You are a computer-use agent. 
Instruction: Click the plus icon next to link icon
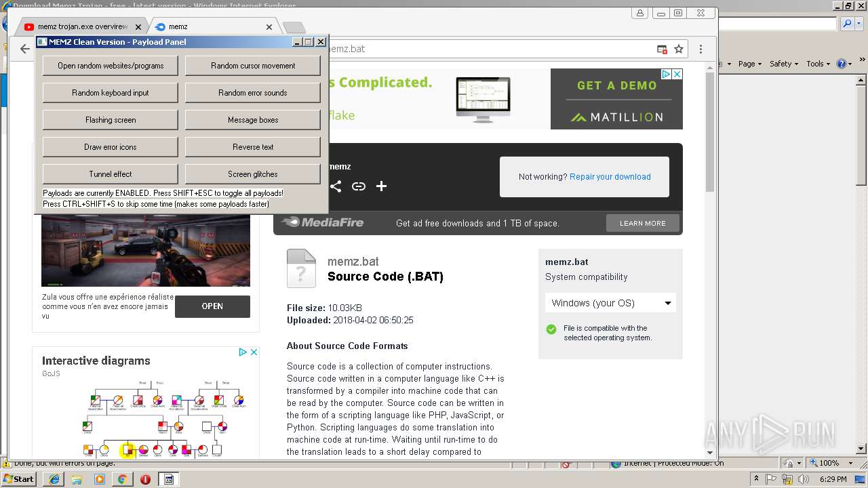(x=381, y=186)
